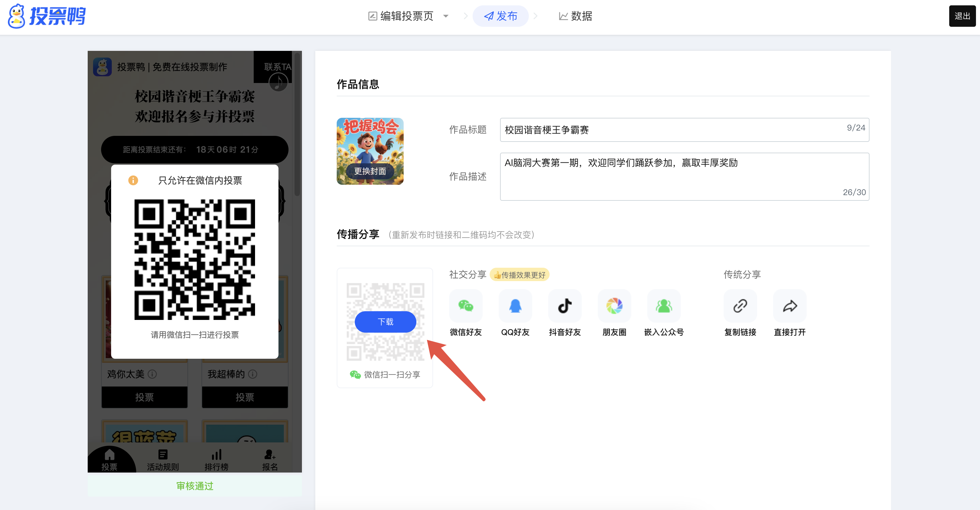Click the 复制链接 icon
Viewport: 980px width, 510px height.
pyautogui.click(x=740, y=306)
